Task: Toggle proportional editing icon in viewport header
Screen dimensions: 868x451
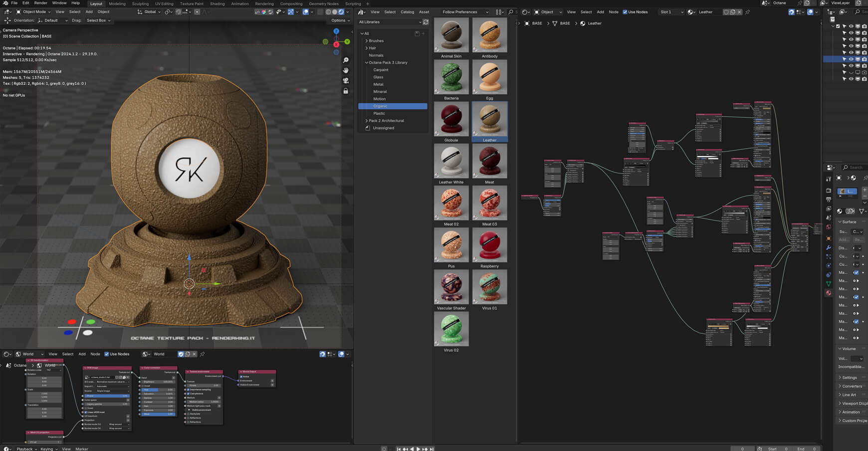Action: 197,12
